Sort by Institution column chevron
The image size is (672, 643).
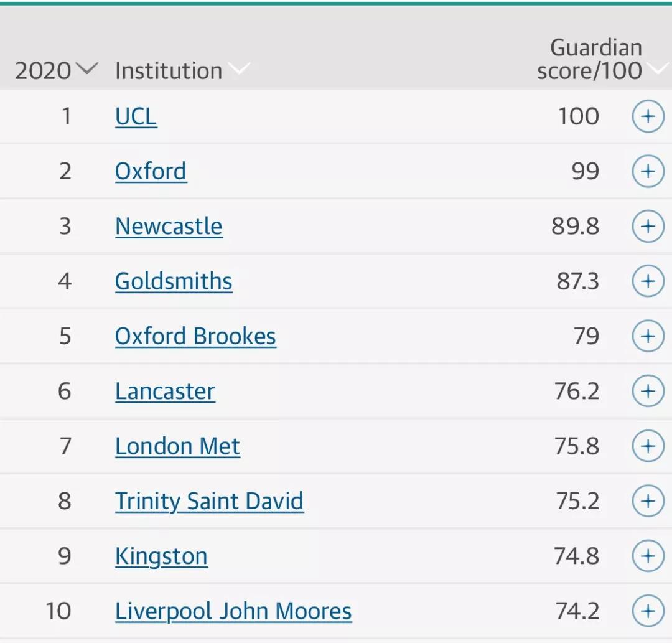click(x=239, y=68)
